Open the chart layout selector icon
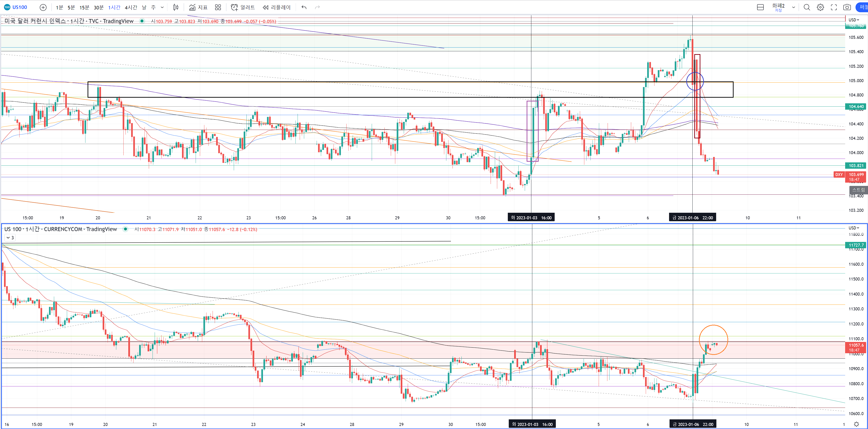The height and width of the screenshot is (429, 868). 760,7
